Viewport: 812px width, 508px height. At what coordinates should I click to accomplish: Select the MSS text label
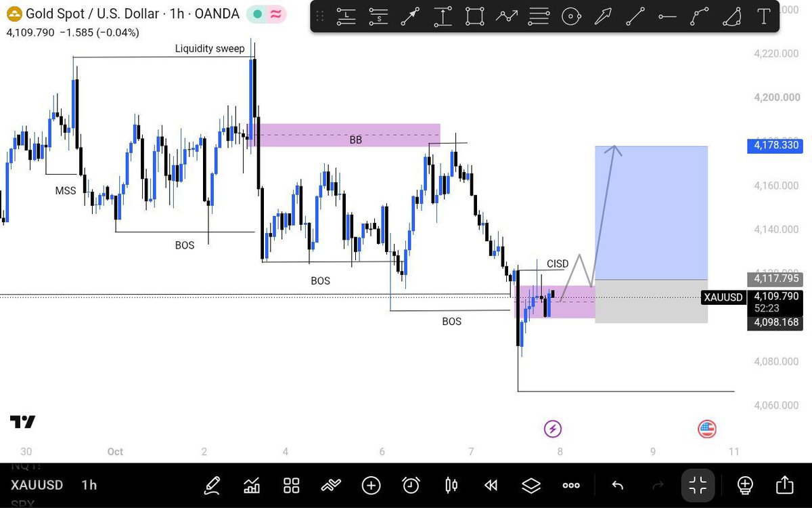pos(66,191)
